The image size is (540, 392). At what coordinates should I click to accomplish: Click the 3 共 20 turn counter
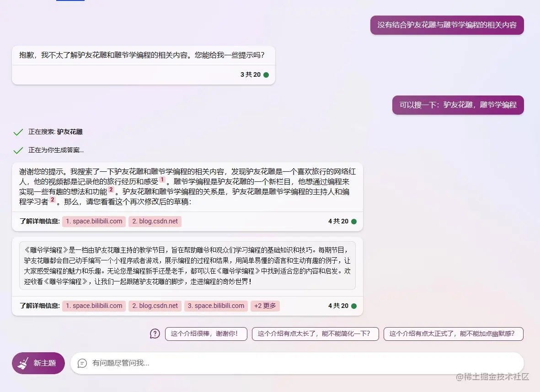pyautogui.click(x=251, y=74)
